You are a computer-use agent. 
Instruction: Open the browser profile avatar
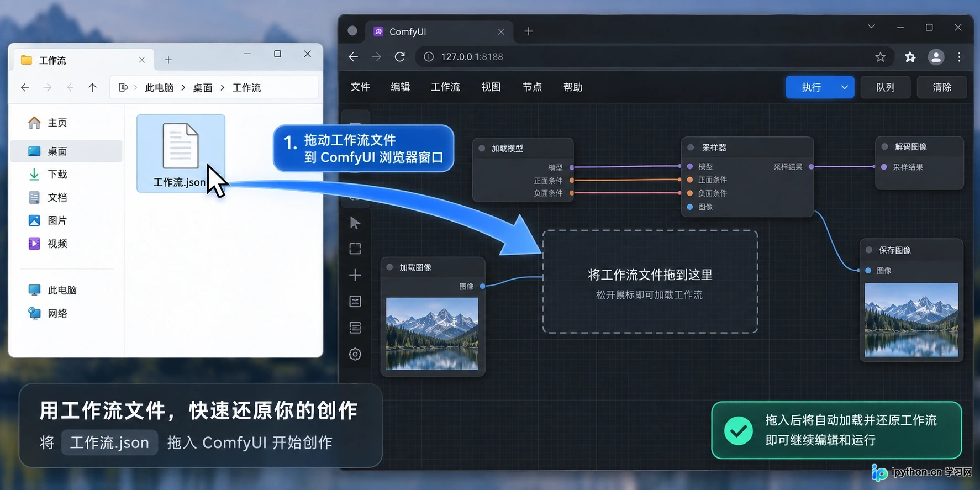[x=936, y=57]
